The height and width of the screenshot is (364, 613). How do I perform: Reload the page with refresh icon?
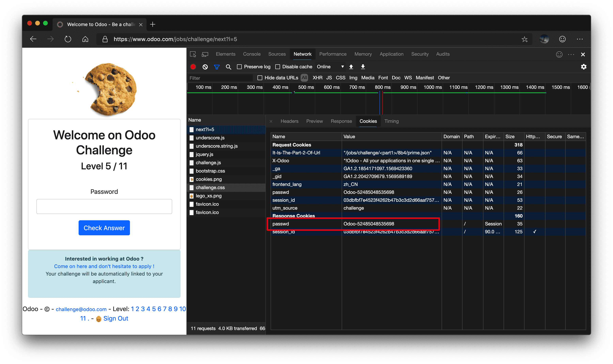(68, 39)
